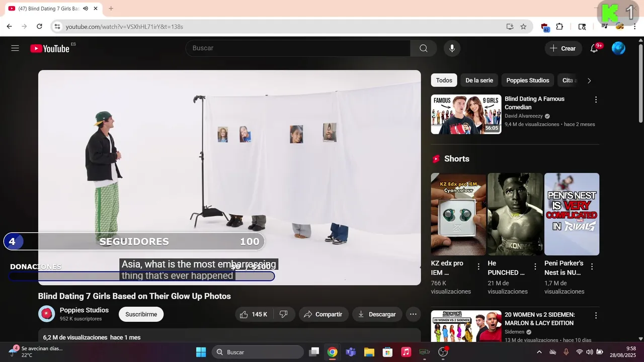644x362 pixels.
Task: Open Blind Dating A Famous Comedian thumbnail
Action: coord(466,114)
